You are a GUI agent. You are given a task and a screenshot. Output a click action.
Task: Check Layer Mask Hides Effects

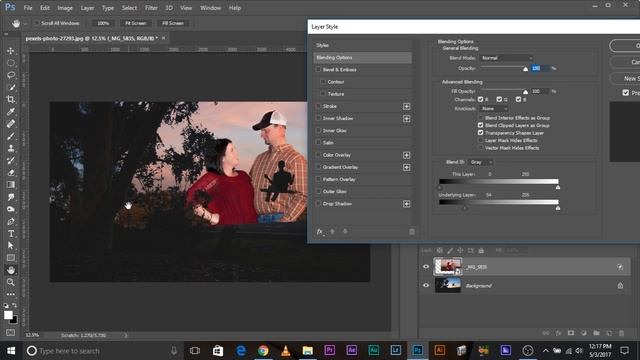480,140
